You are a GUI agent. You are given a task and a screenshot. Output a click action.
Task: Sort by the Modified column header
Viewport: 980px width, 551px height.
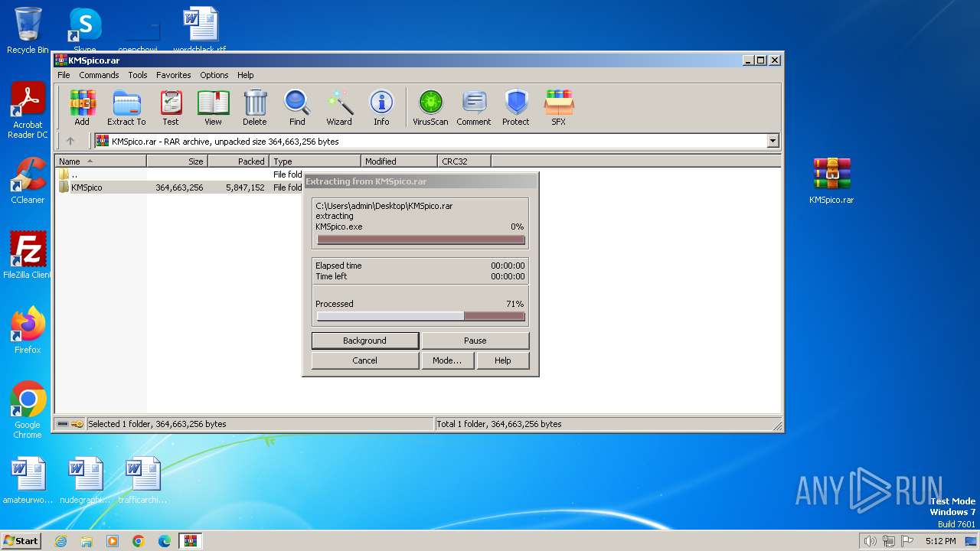[399, 161]
